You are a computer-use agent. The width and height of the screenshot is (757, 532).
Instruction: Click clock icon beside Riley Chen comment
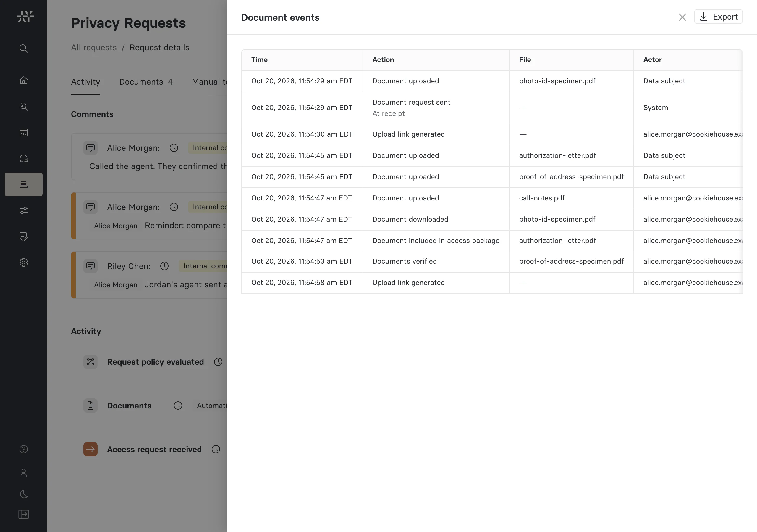pos(164,266)
